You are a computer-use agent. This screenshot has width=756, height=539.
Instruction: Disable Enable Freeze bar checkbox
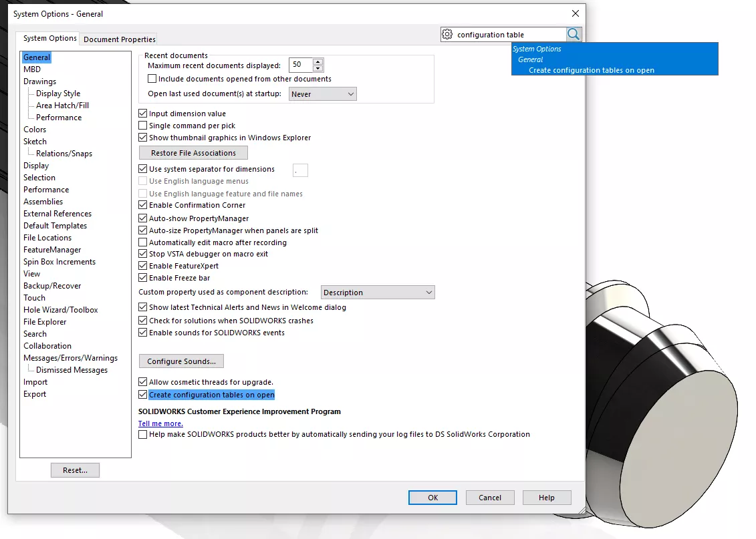(142, 278)
